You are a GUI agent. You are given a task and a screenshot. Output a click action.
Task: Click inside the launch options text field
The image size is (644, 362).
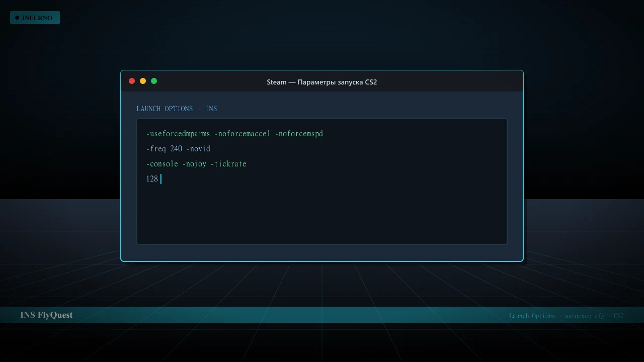(x=322, y=182)
